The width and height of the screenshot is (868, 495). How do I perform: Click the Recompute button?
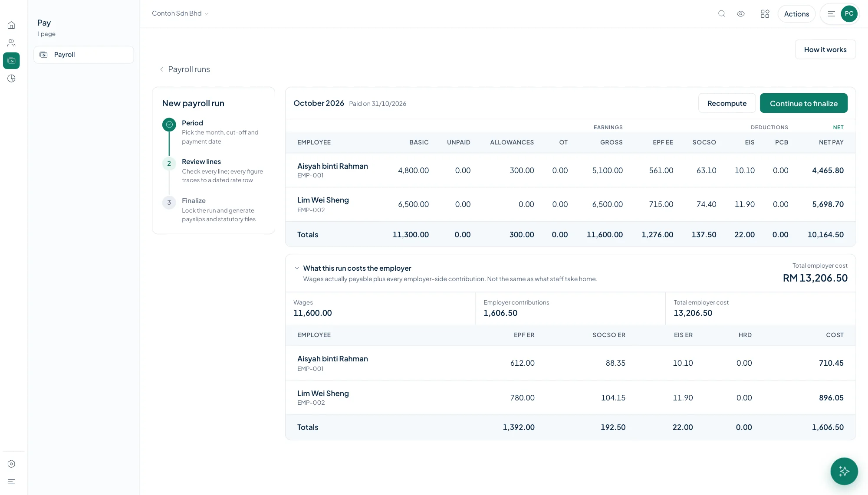click(727, 103)
